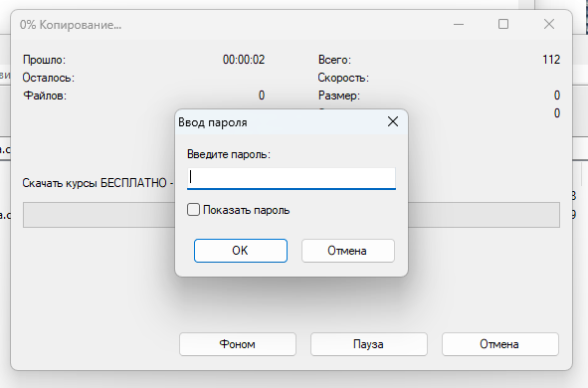Click the Прошло label
This screenshot has width=588, height=388.
[x=44, y=60]
